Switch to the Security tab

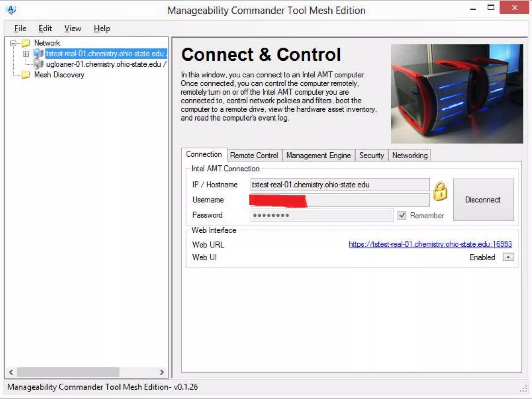(371, 155)
